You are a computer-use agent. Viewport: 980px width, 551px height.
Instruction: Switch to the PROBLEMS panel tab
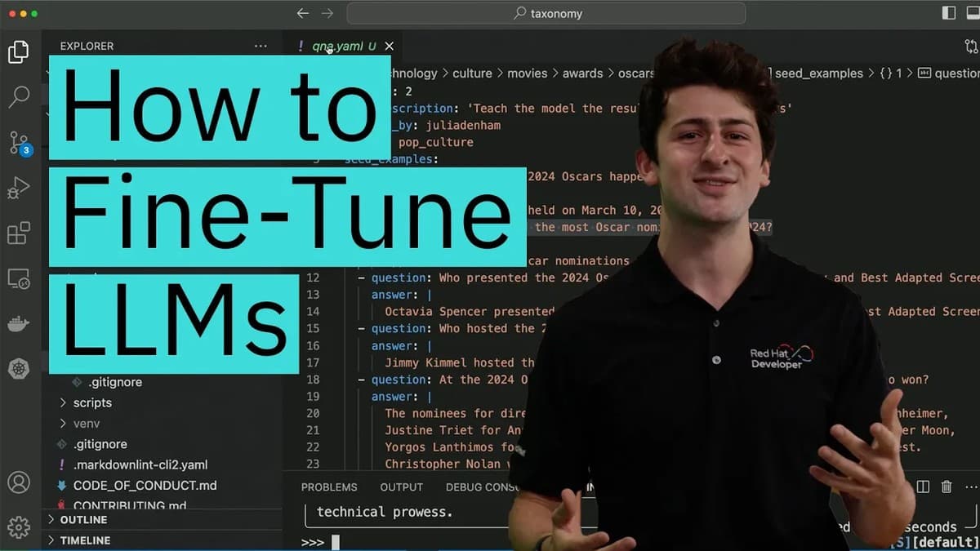[329, 487]
